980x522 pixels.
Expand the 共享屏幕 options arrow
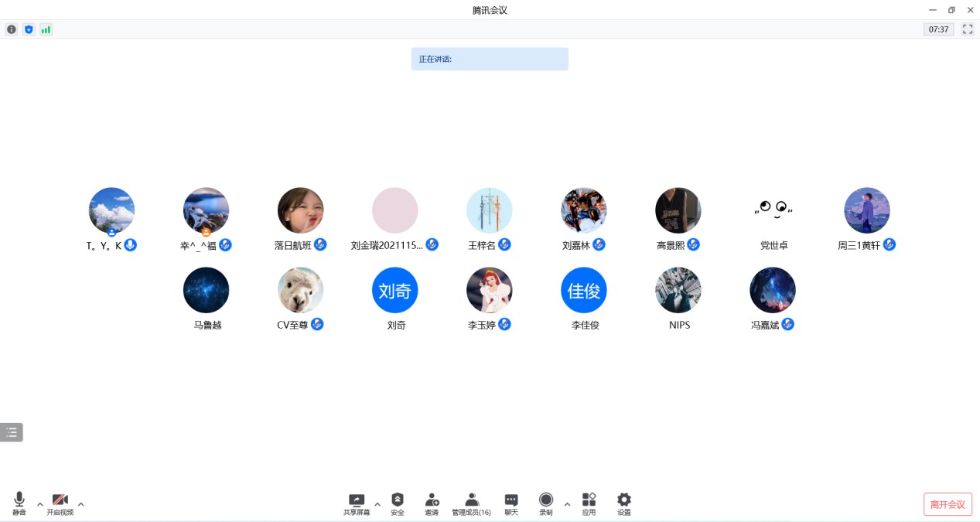pos(377,504)
